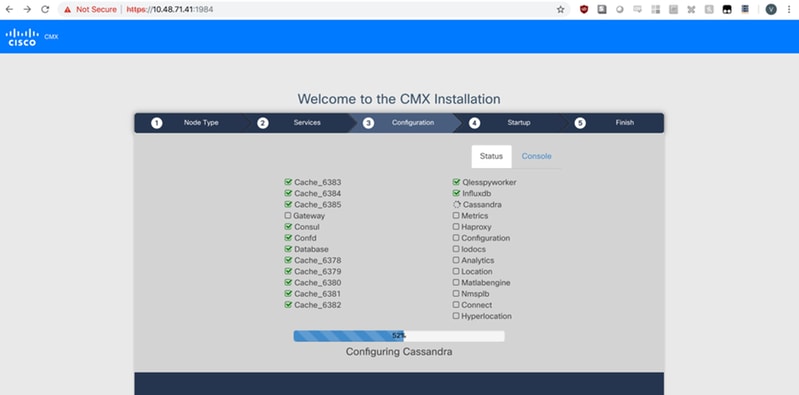This screenshot has height=395, width=799.
Task: Go to step 1 Node Type
Action: coord(188,123)
